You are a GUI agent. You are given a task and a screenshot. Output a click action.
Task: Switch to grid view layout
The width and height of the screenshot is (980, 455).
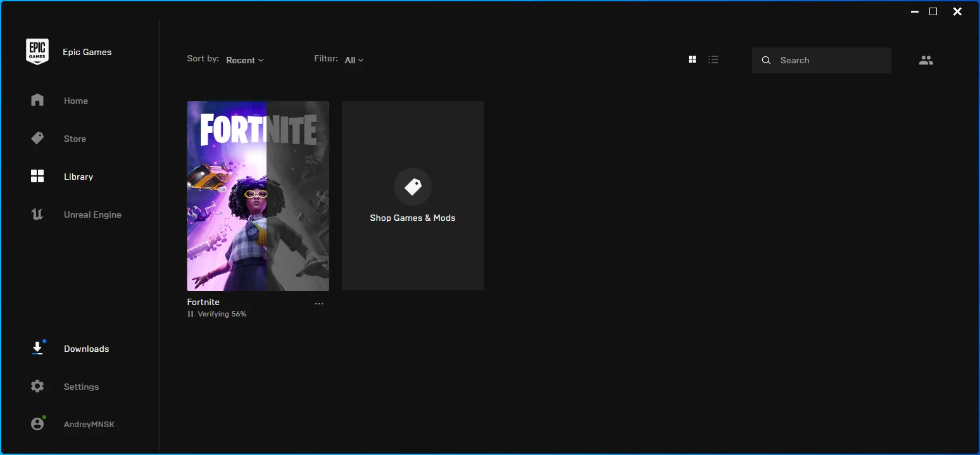click(x=692, y=59)
